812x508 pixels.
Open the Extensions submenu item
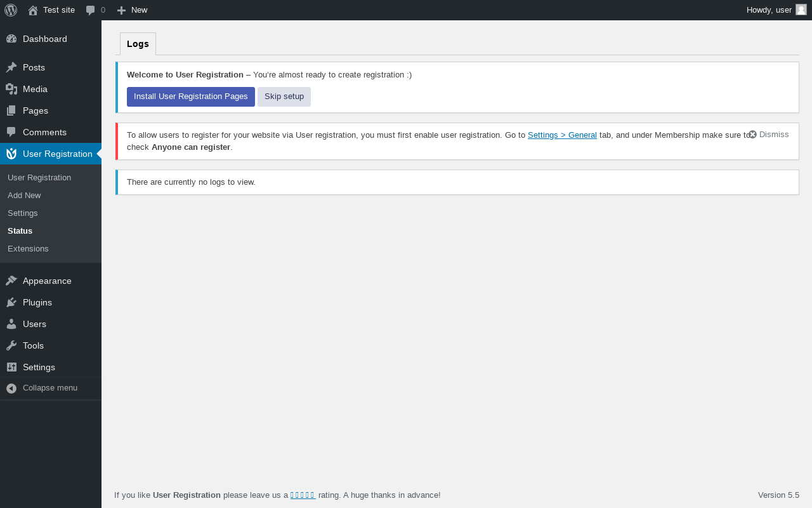(x=28, y=248)
